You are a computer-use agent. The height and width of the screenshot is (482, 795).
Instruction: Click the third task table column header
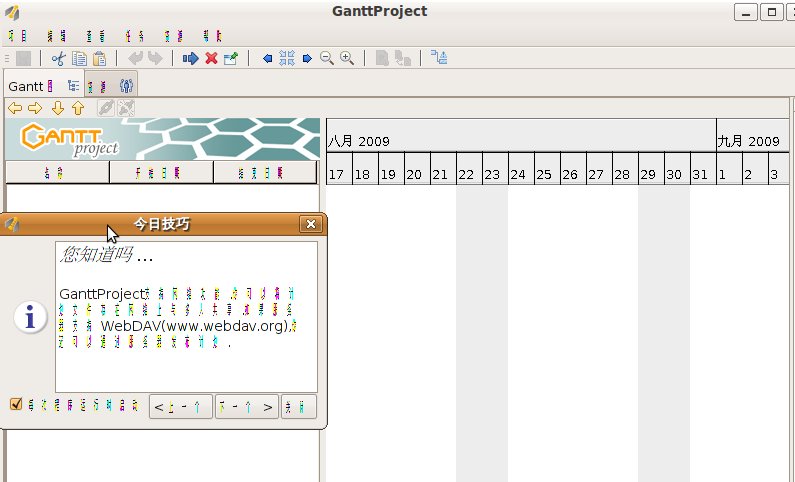[265, 173]
